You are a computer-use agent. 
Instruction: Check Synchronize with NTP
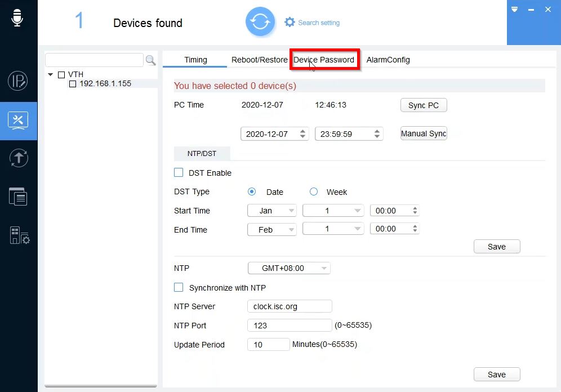pos(179,287)
